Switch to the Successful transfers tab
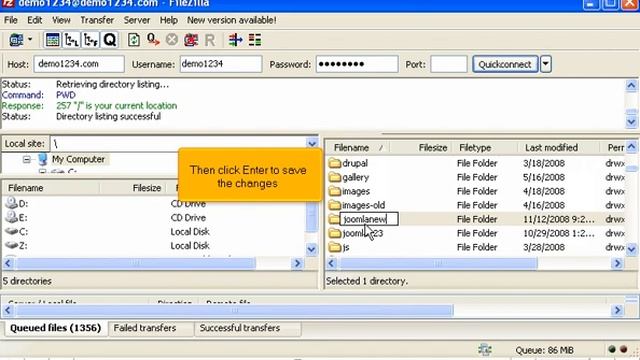This screenshot has height=360, width=640. tap(247, 328)
